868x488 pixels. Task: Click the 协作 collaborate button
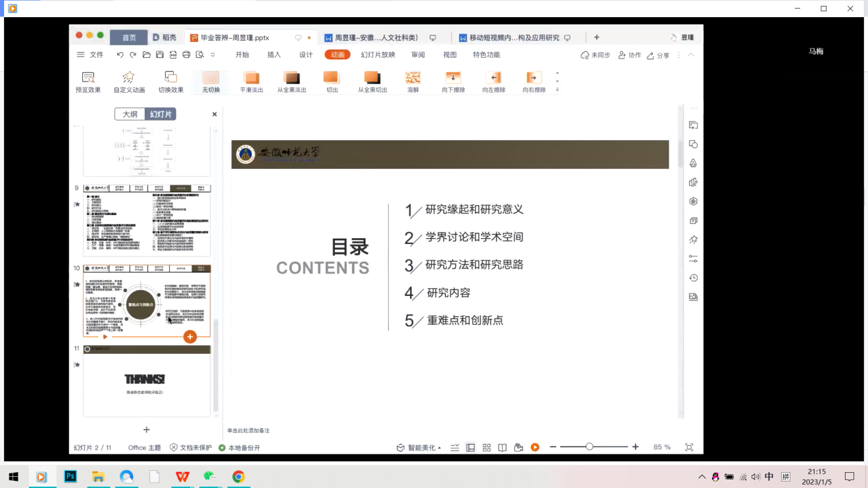629,55
